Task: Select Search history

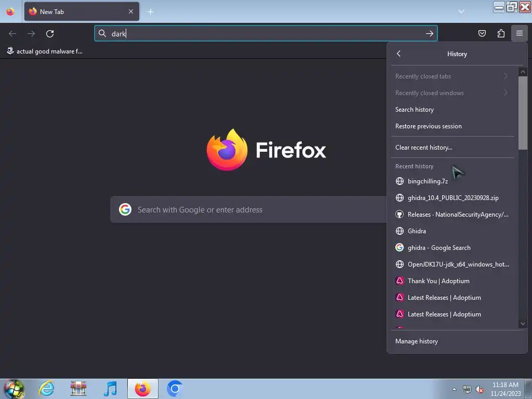Action: 453,110
